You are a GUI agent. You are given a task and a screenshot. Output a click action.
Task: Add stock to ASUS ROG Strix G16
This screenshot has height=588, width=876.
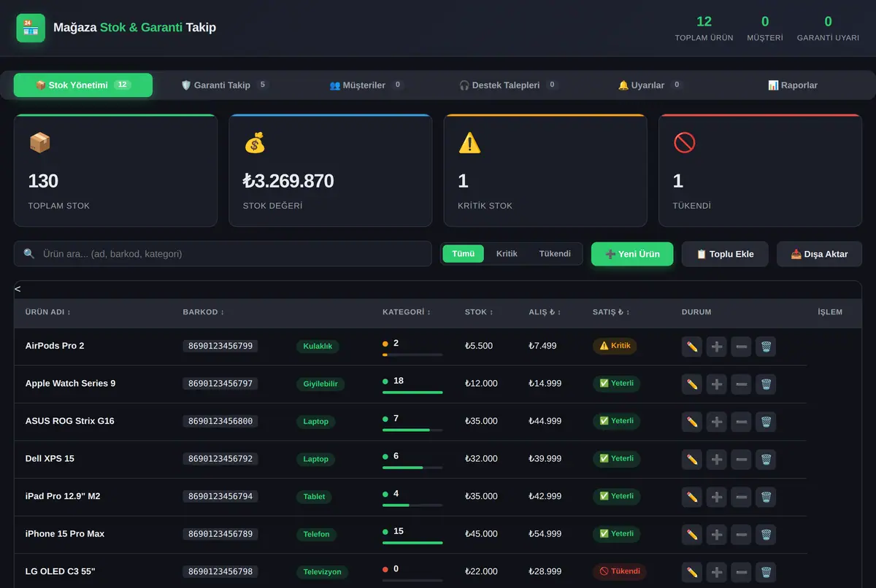coord(717,422)
